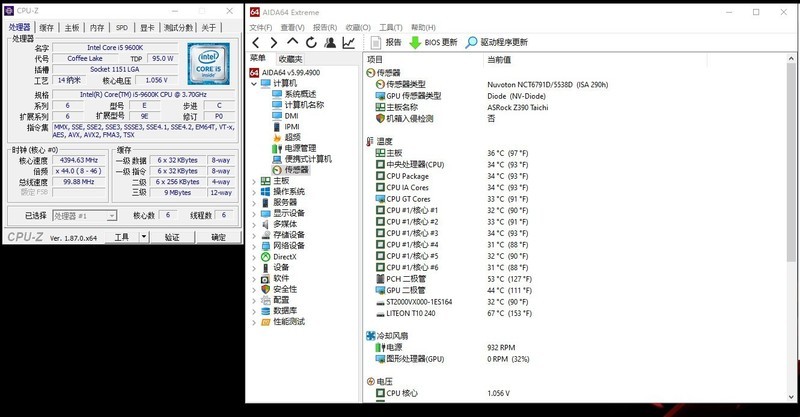The image size is (800, 417).
Task: Open the 查看(V) menu
Action: 292,27
